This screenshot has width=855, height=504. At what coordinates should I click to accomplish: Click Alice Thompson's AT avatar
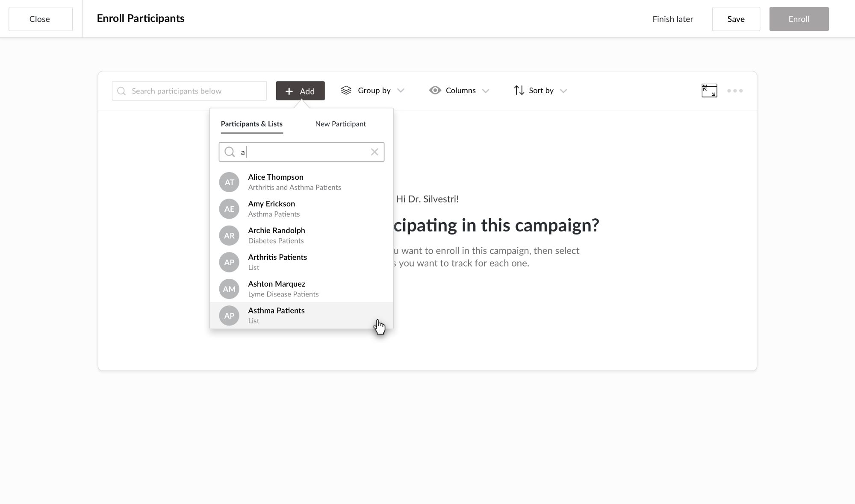pyautogui.click(x=229, y=182)
